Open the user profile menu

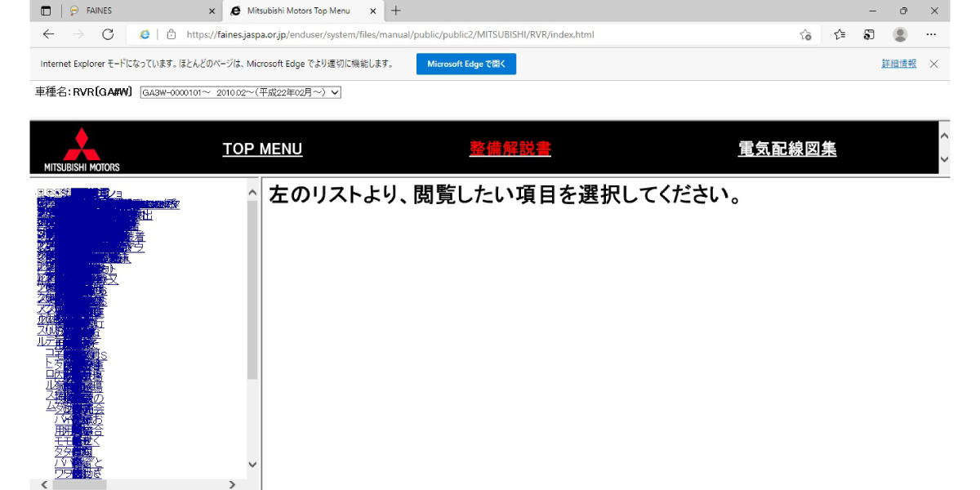point(900,34)
